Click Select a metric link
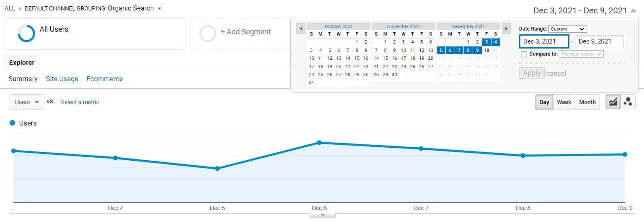Viewport: 644px width, 223px height. pyautogui.click(x=80, y=102)
